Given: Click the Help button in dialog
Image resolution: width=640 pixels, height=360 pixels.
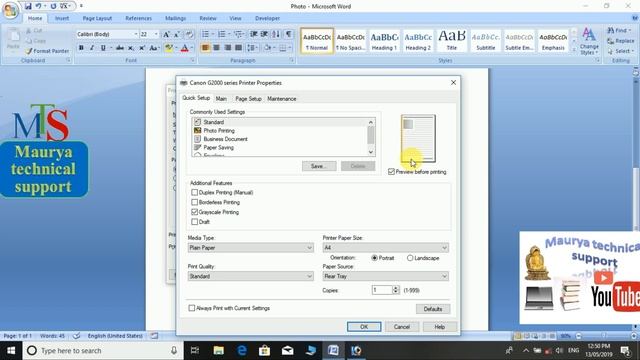Looking at the screenshot, I should coord(440,327).
